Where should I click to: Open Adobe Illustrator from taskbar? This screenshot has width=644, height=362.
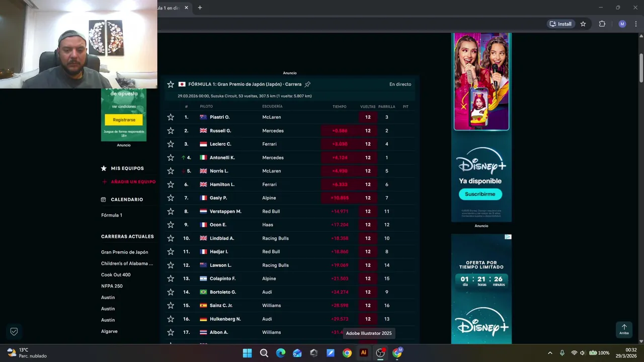pos(363,353)
